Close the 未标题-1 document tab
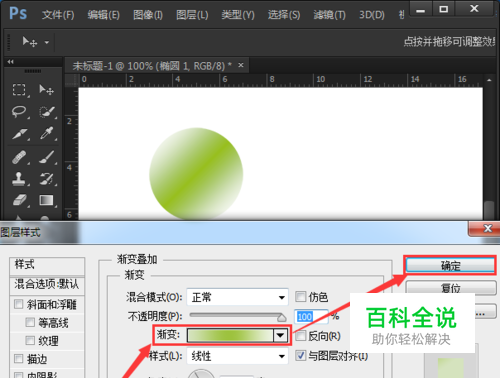Image resolution: width=500 pixels, height=378 pixels. [241, 65]
